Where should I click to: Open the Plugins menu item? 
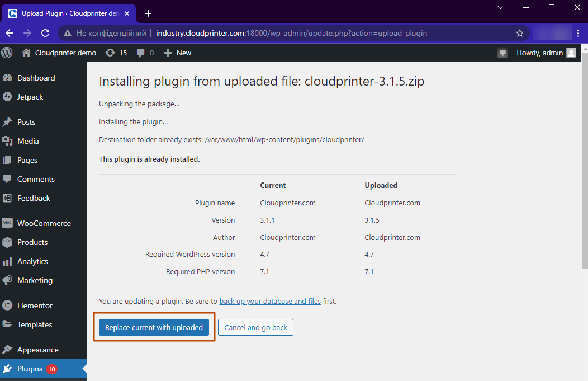43,369
